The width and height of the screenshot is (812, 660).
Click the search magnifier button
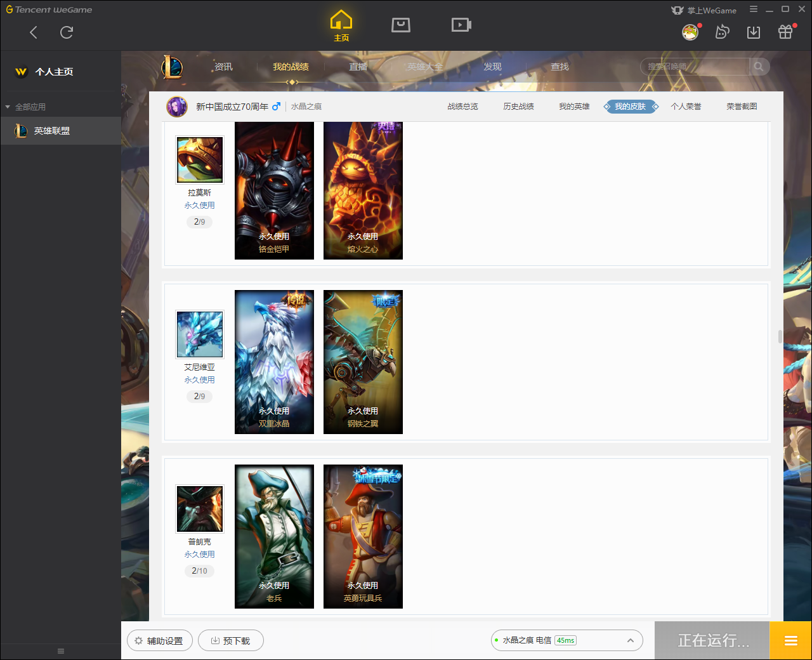click(x=759, y=67)
